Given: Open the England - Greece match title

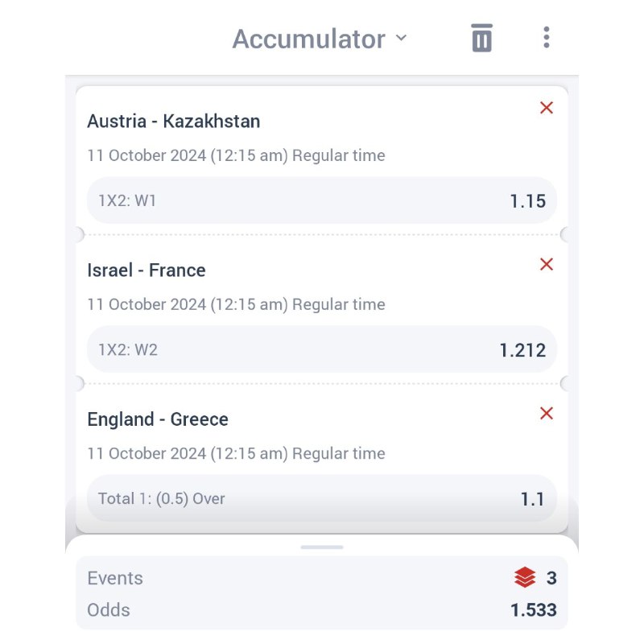Looking at the screenshot, I should (x=158, y=419).
